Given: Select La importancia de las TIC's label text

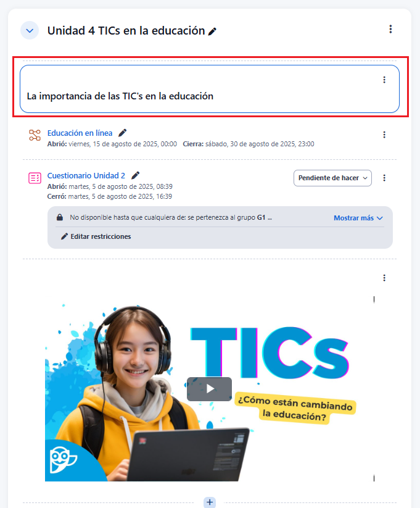Looking at the screenshot, I should click(x=120, y=96).
